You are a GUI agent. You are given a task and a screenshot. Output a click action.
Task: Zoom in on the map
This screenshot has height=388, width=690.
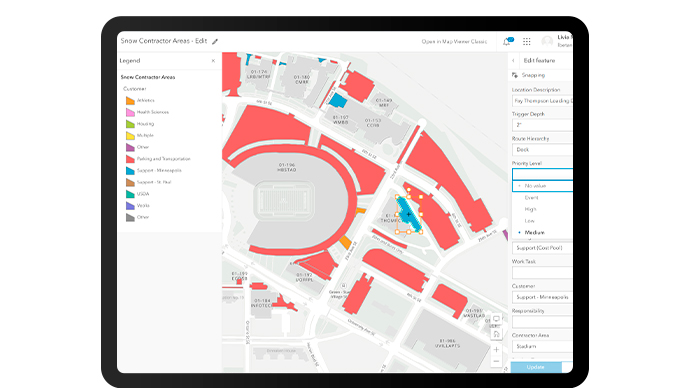(x=496, y=350)
